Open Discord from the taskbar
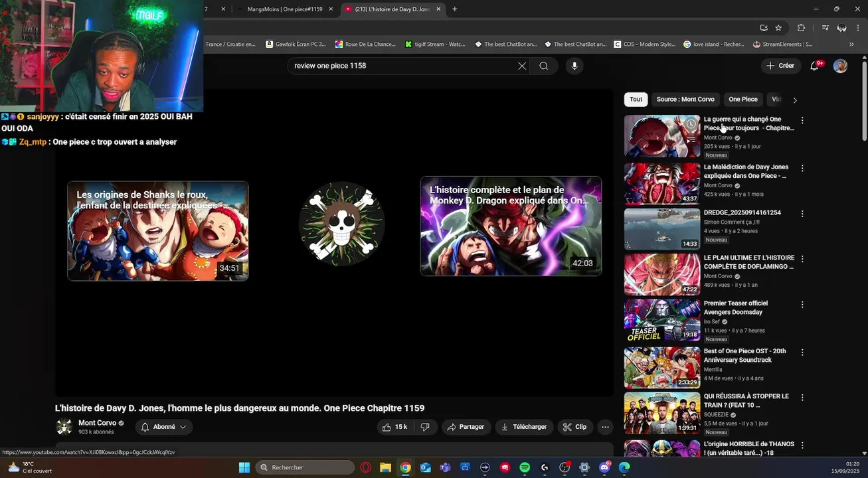The image size is (868, 478). 604,467
